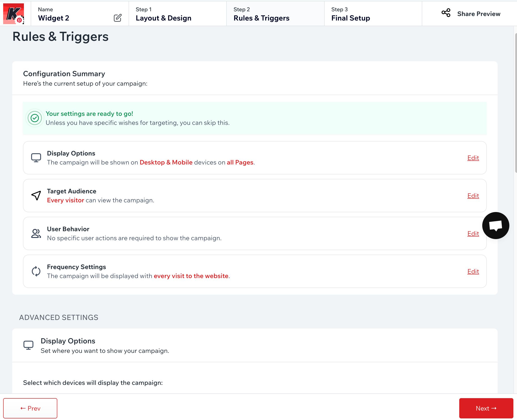Click the monitor icon in Display Options summary
This screenshot has width=517, height=420.
(36, 158)
